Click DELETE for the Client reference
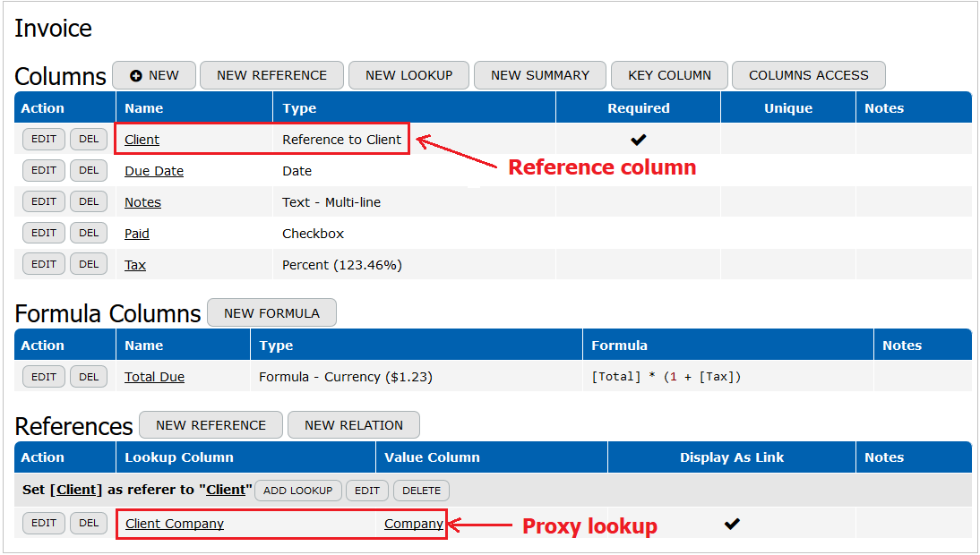The height and width of the screenshot is (555, 980). click(x=421, y=491)
